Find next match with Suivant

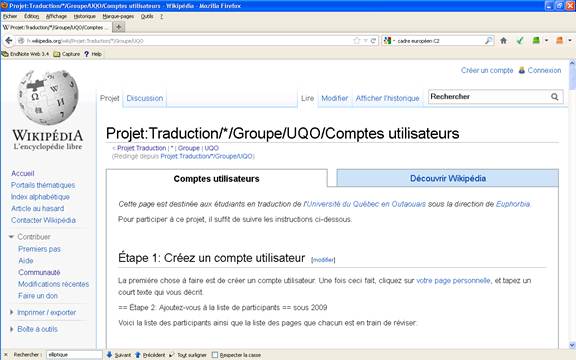pyautogui.click(x=119, y=355)
